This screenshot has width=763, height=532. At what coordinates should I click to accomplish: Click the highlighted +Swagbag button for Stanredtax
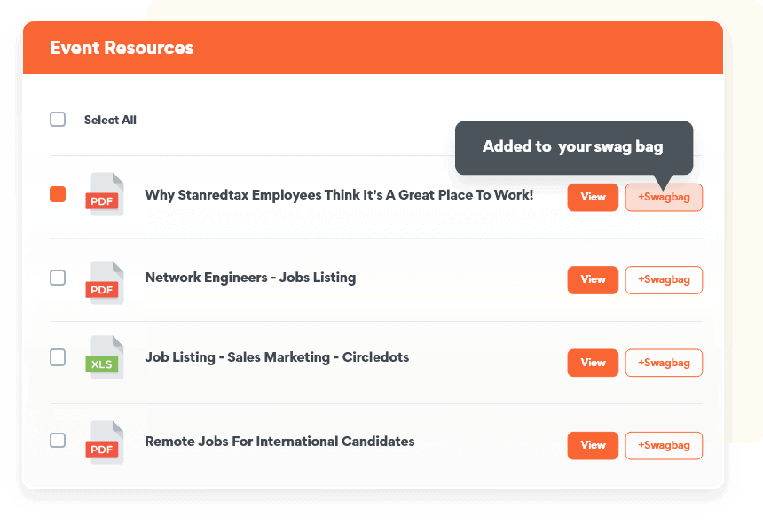coord(664,197)
